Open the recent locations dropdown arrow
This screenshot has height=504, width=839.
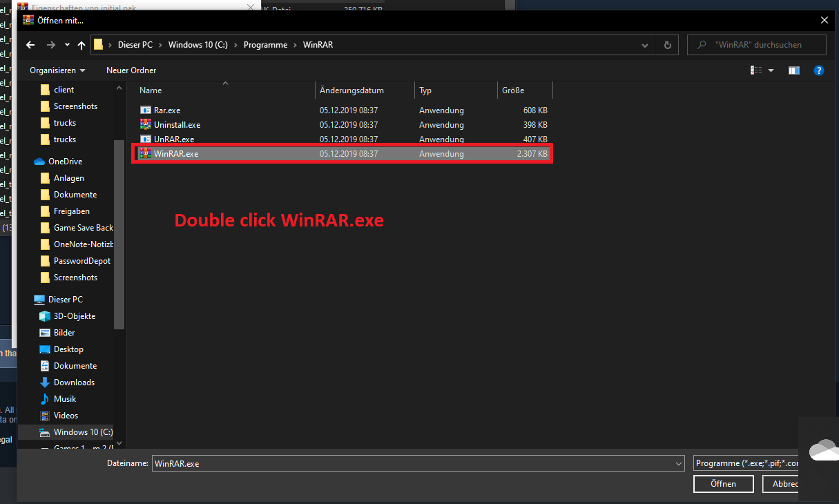pos(67,45)
